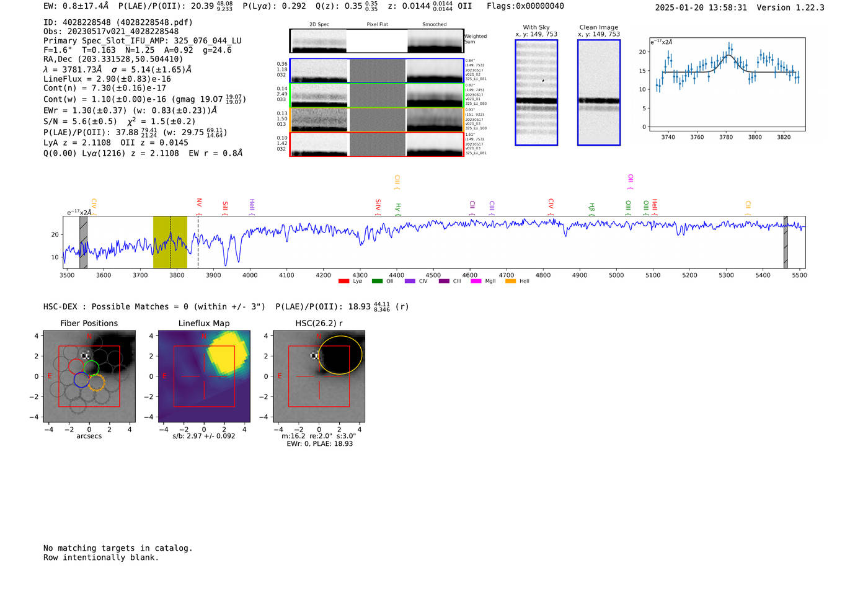868x591 pixels.
Task: Click the HSC-DEX Possible Matches line
Action: point(226,307)
